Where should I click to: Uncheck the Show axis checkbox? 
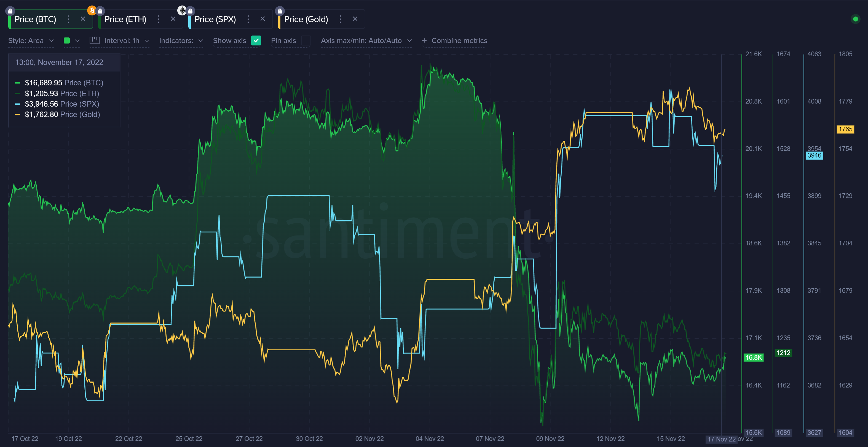pos(256,40)
